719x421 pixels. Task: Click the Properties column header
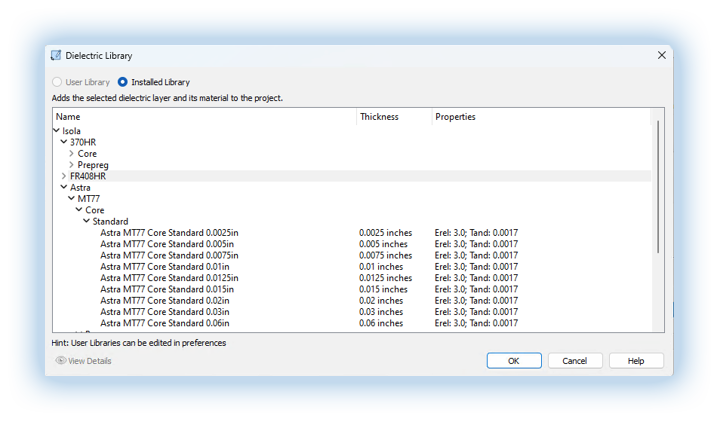pyautogui.click(x=541, y=116)
